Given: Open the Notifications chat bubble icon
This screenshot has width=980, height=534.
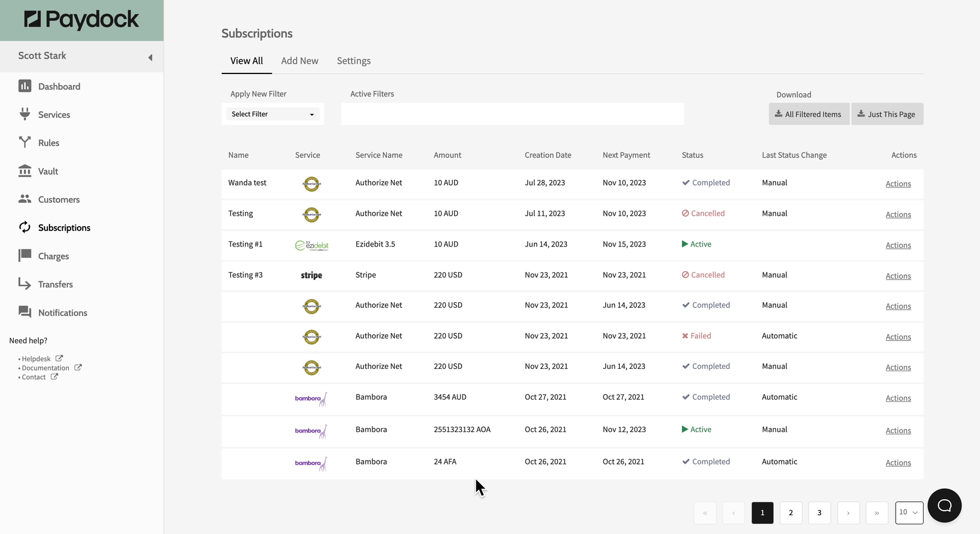Looking at the screenshot, I should point(24,312).
